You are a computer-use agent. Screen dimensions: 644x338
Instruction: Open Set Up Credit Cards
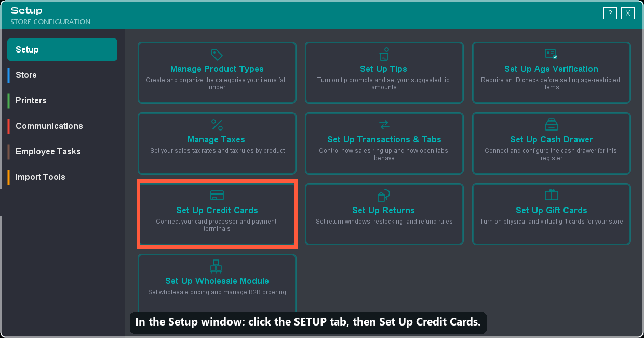point(217,214)
